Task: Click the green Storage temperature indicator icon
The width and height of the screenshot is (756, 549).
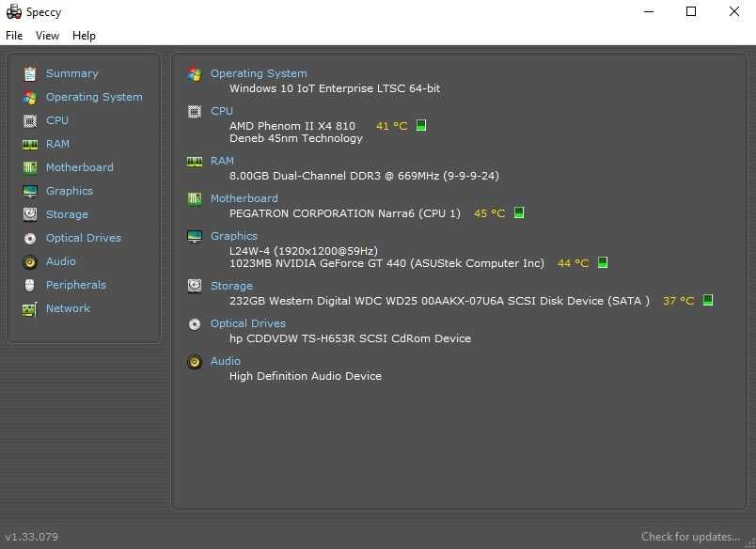Action: click(708, 300)
